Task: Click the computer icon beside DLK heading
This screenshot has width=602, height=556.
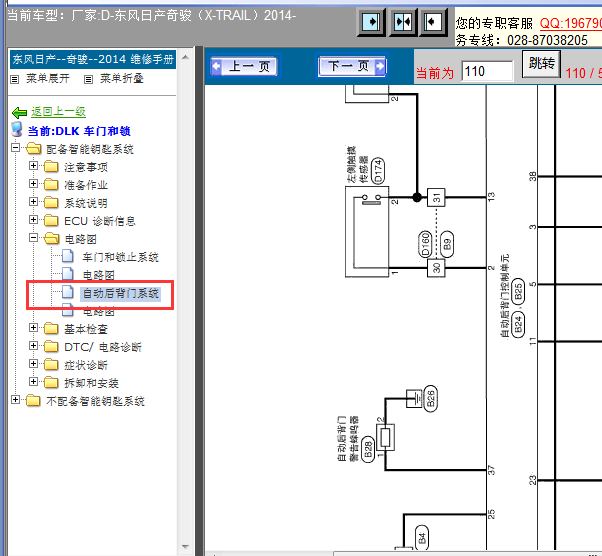Action: click(x=17, y=129)
